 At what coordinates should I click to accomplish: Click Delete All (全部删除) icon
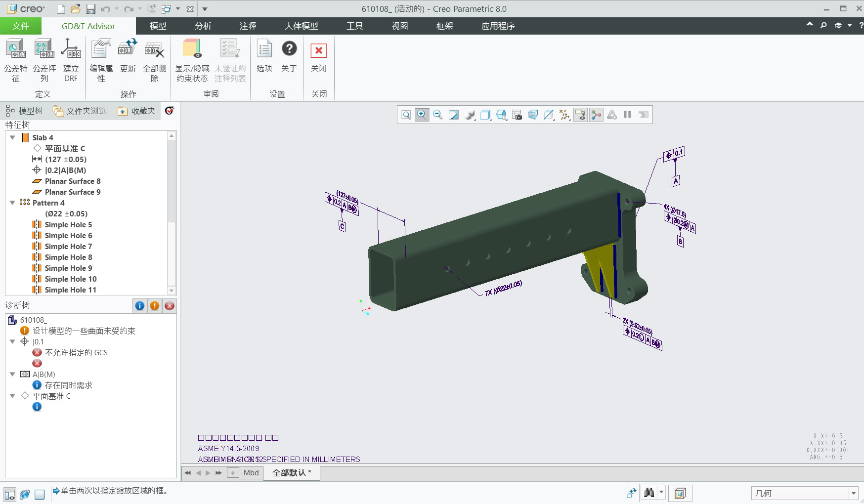(154, 50)
